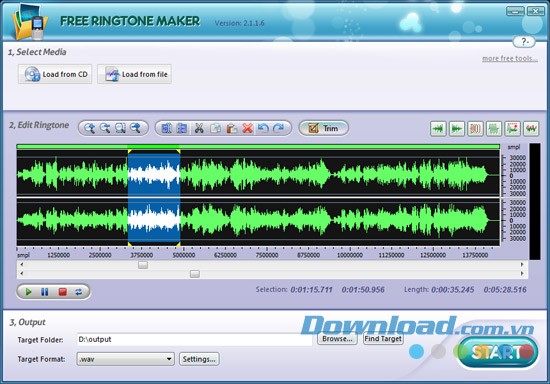Viewport: 550px width, 384px height.
Task: Paste audio with the clipboard icon
Action: 231,128
